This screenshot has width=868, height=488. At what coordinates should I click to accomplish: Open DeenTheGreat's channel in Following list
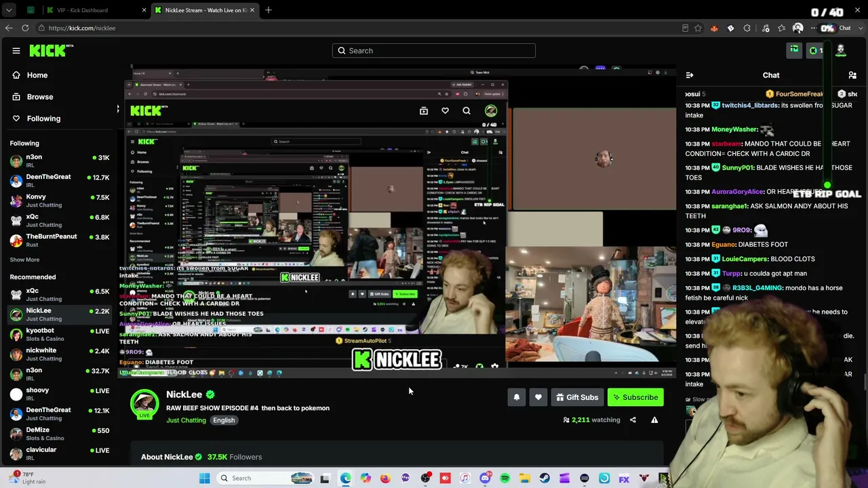pos(60,181)
